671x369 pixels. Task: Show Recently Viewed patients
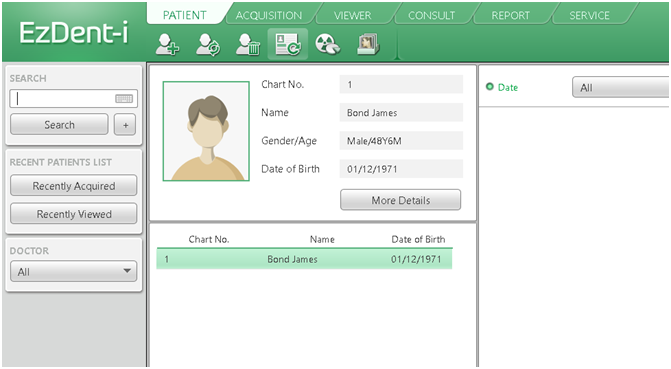point(74,214)
